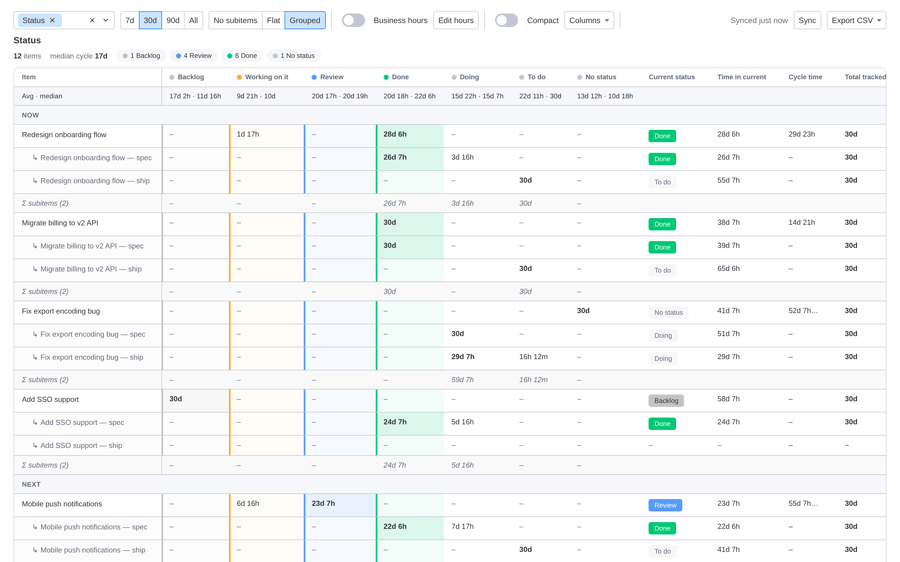Open the Columns dropdown
Image resolution: width=900 pixels, height=562 pixels.
[589, 20]
